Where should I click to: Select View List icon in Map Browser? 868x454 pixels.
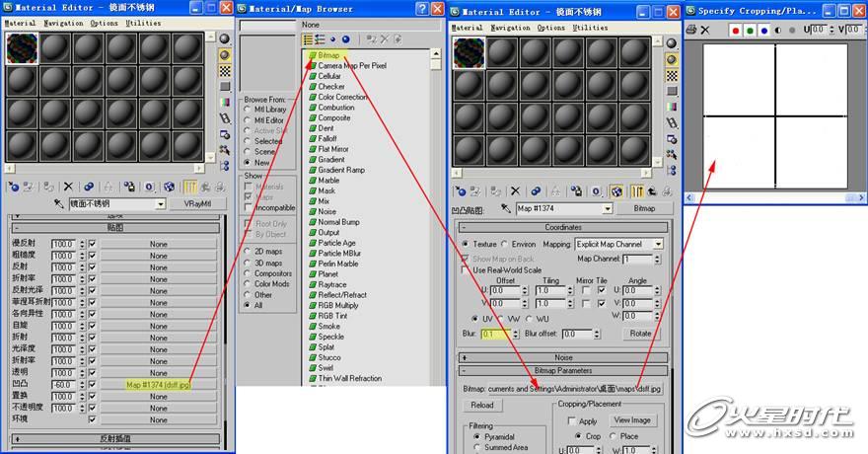click(x=308, y=39)
